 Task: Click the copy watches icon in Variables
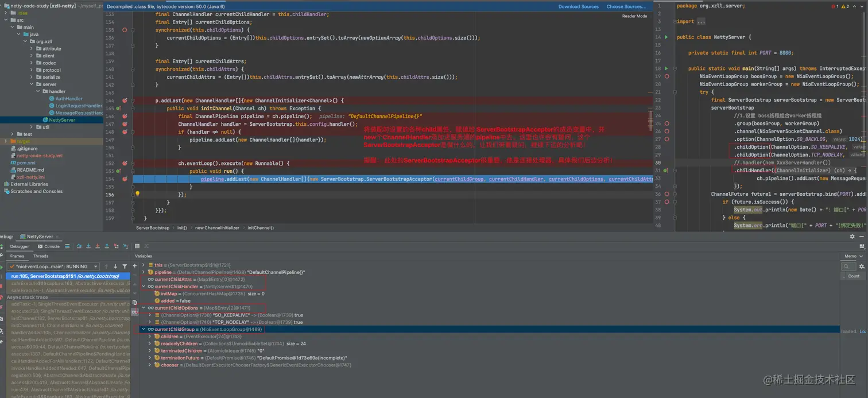pos(135,303)
